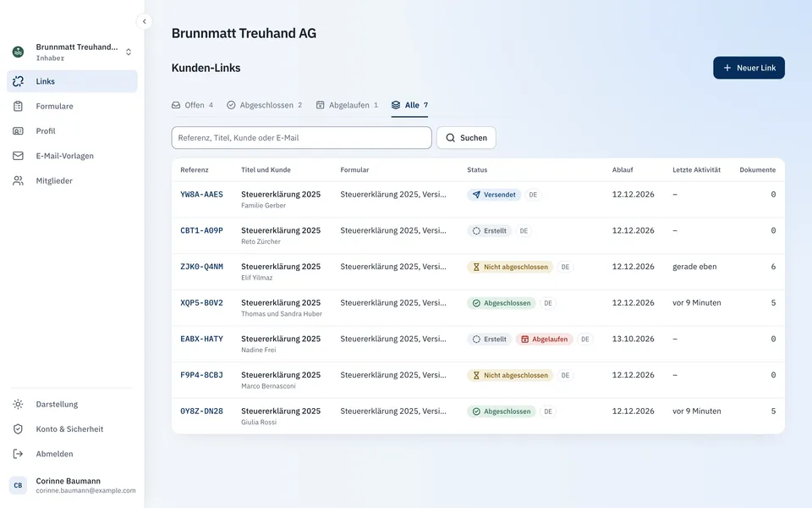Click expiry date 13.10.2026

[x=633, y=339]
